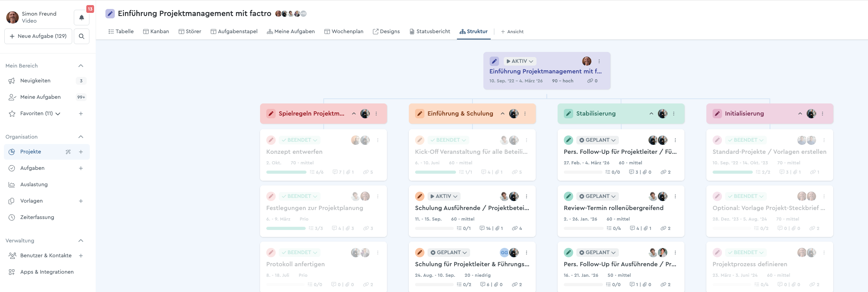The height and width of the screenshot is (292, 868).
Task: Collapse the Organisation section
Action: point(81,137)
